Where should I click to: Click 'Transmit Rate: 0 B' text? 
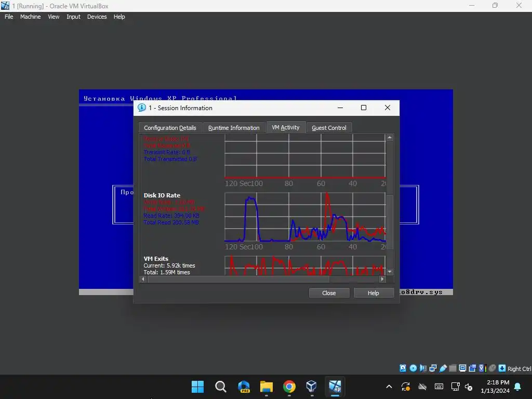[x=167, y=152]
